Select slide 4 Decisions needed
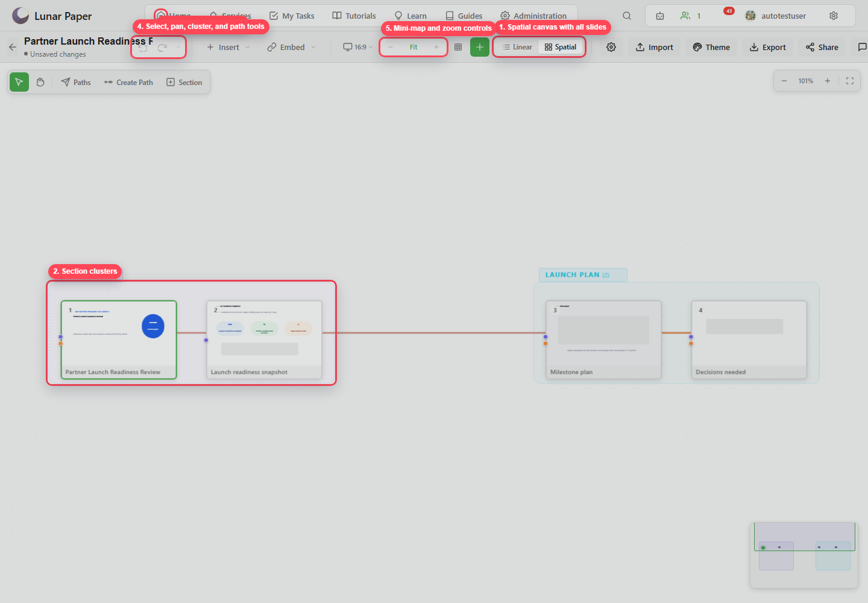The width and height of the screenshot is (868, 603). (x=749, y=340)
